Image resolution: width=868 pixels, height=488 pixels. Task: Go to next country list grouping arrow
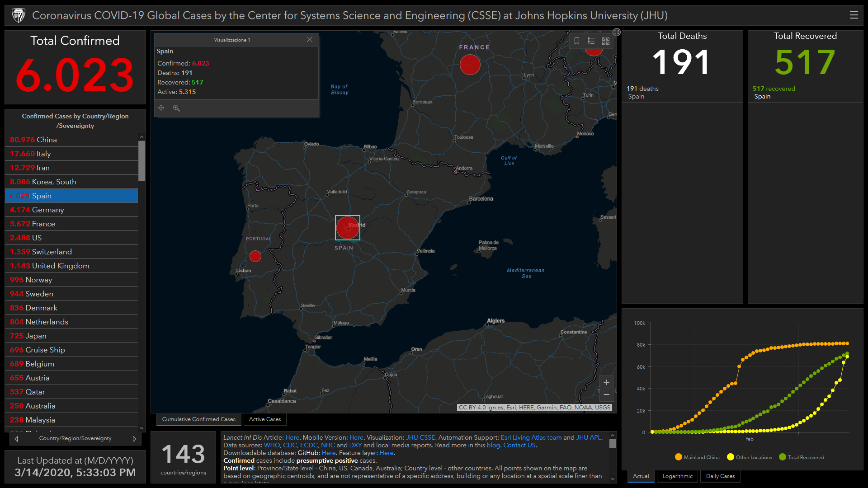[134, 439]
